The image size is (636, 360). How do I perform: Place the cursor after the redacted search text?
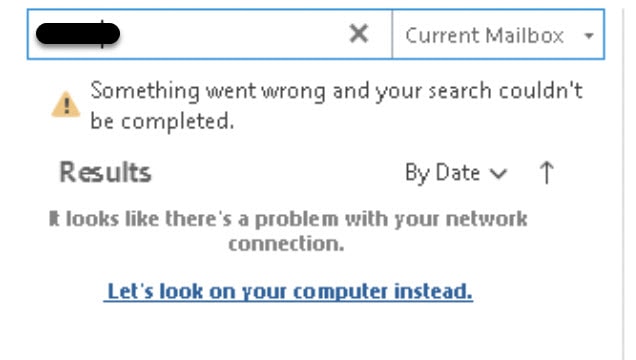point(124,34)
